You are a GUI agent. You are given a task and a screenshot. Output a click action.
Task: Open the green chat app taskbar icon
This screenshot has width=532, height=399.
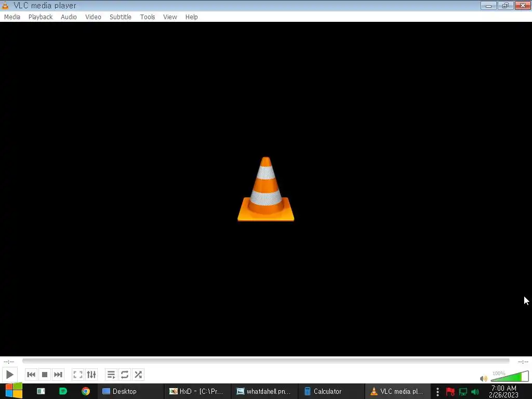[63, 391]
